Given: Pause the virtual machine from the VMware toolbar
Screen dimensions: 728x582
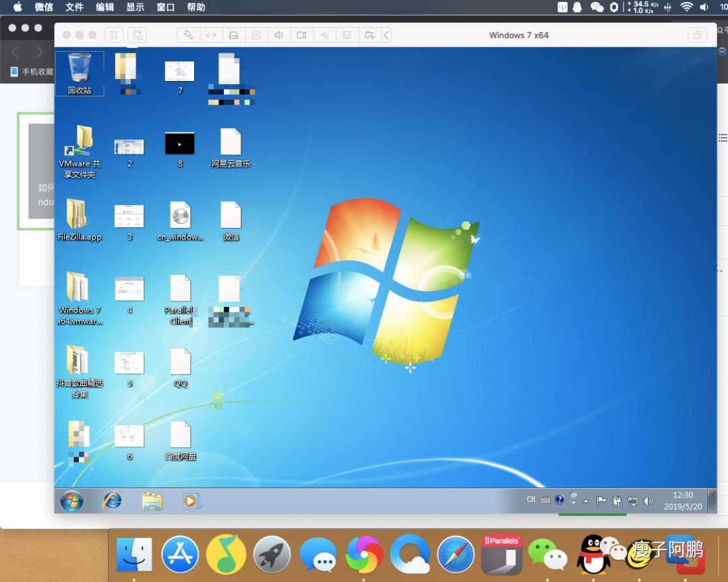Looking at the screenshot, I should tap(114, 35).
